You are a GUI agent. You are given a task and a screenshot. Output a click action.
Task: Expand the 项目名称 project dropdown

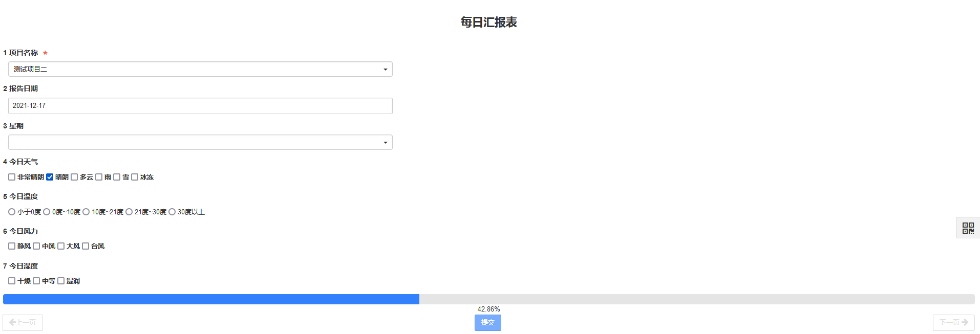pos(200,69)
